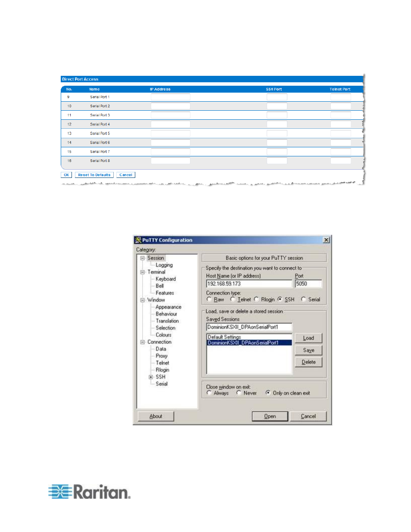Click the Port field showing 5050
This screenshot has width=411, height=532.
pos(308,284)
